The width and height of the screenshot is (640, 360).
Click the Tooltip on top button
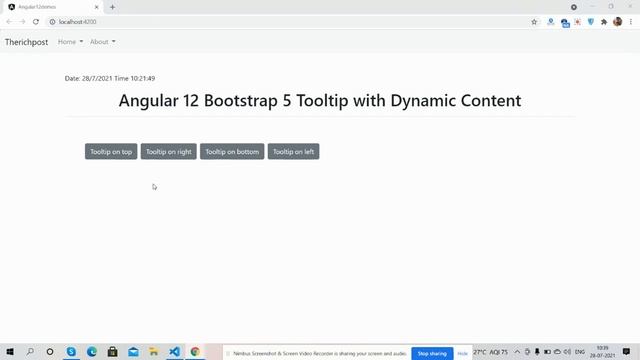[111, 151]
